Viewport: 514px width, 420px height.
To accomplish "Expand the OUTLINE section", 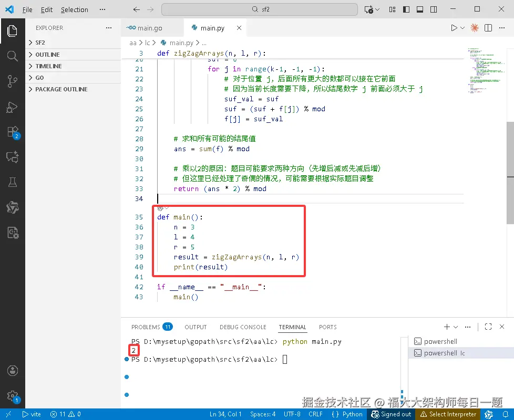I will pos(73,55).
